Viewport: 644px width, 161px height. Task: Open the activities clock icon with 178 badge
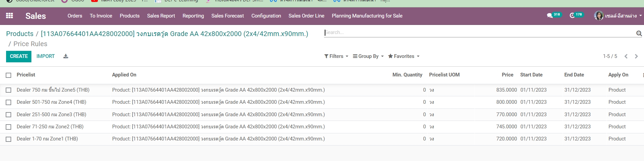point(572,15)
